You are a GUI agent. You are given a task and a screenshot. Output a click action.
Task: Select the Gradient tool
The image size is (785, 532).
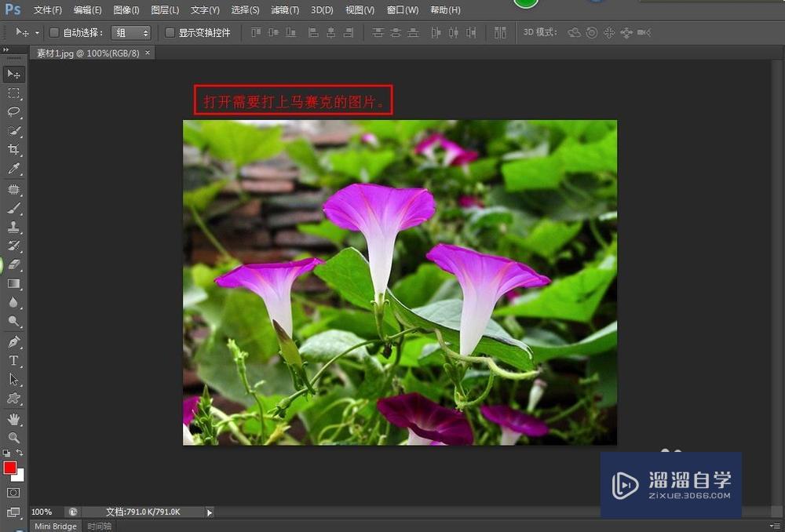tap(14, 284)
